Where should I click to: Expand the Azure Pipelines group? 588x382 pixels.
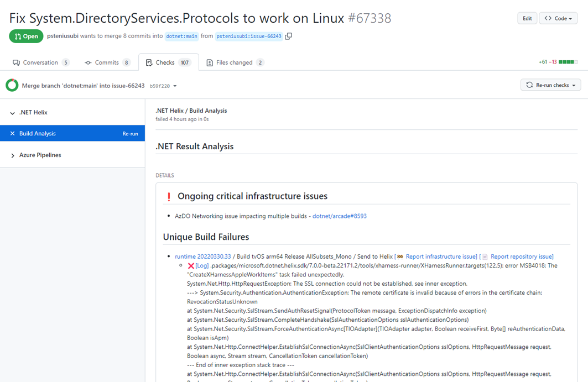pyautogui.click(x=12, y=155)
